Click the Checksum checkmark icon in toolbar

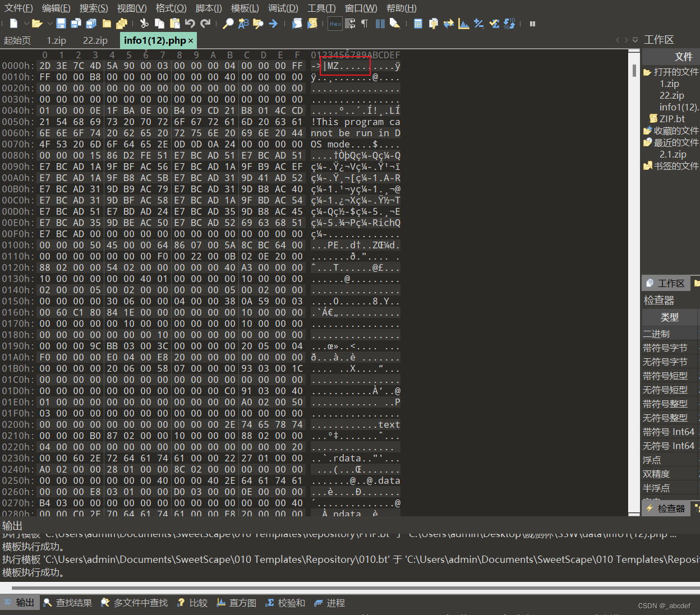click(x=494, y=24)
